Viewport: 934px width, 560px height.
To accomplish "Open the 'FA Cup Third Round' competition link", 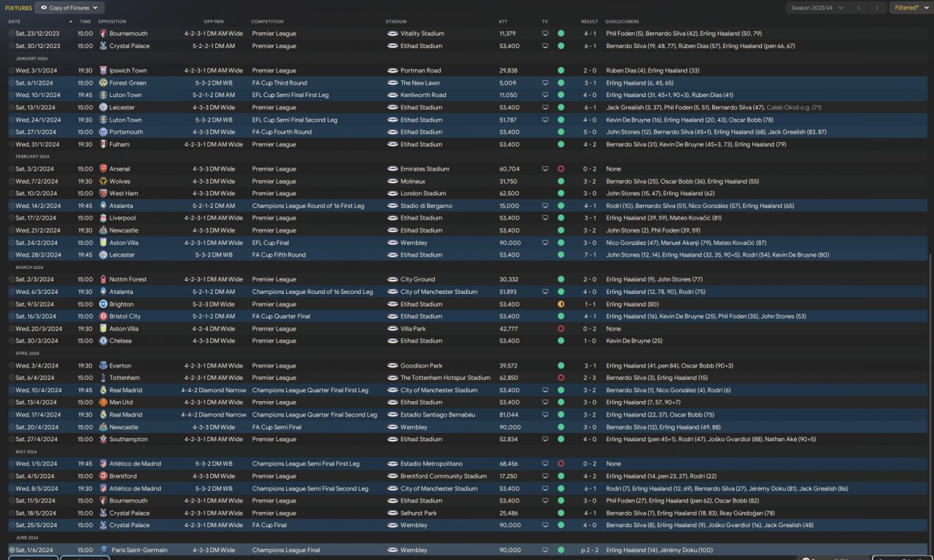I will click(x=279, y=83).
